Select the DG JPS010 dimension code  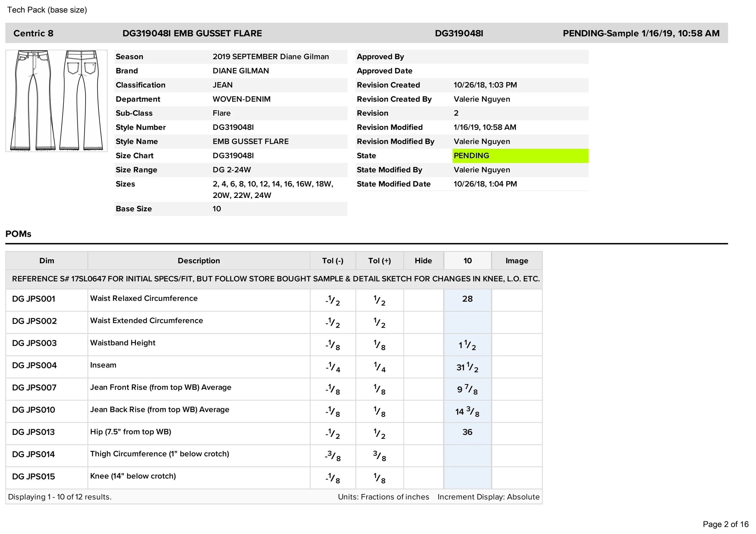point(34,410)
